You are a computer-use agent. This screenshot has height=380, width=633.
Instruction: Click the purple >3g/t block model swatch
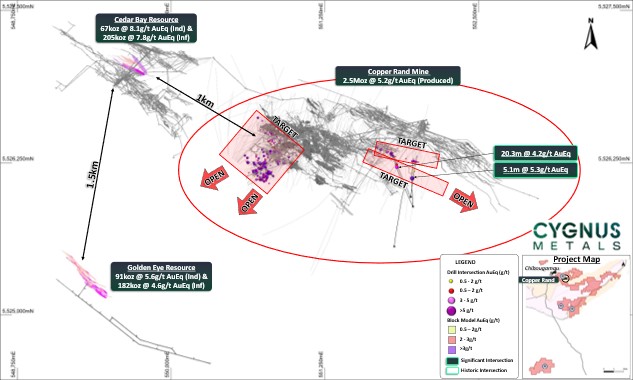coord(452,349)
